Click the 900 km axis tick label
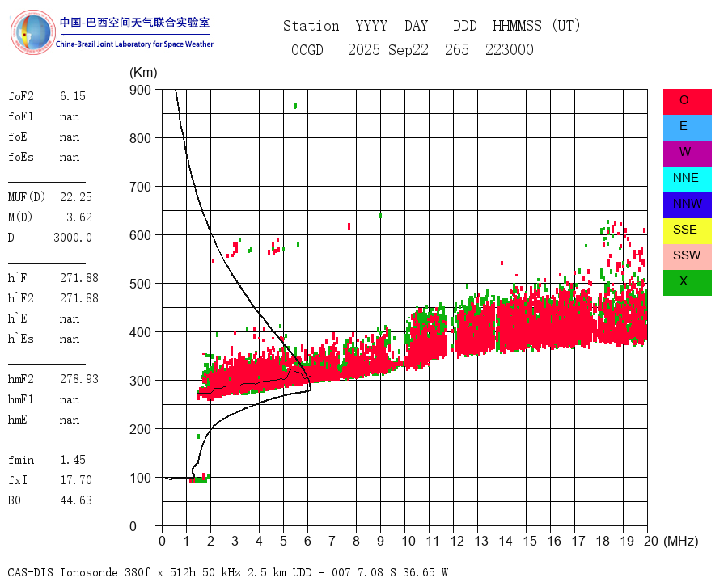The height and width of the screenshot is (582, 728). coord(140,90)
